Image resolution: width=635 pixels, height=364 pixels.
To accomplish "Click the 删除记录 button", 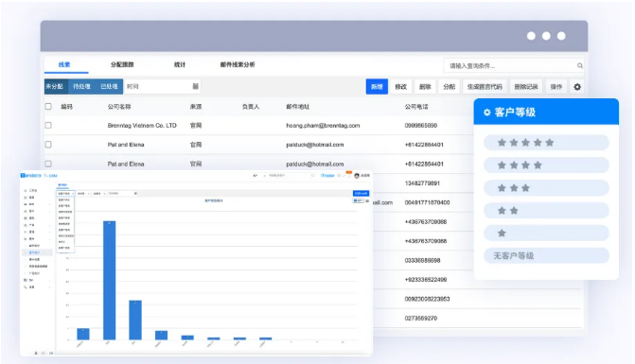I will click(x=526, y=87).
